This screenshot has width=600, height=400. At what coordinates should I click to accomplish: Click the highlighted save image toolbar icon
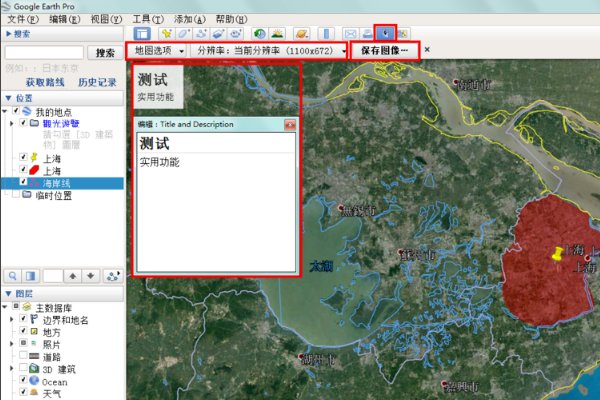385,33
